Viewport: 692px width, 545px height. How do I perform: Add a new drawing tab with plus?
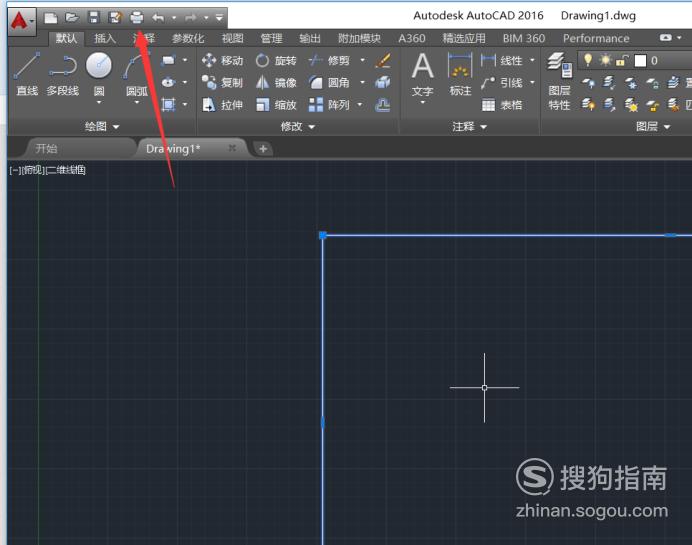[x=263, y=149]
